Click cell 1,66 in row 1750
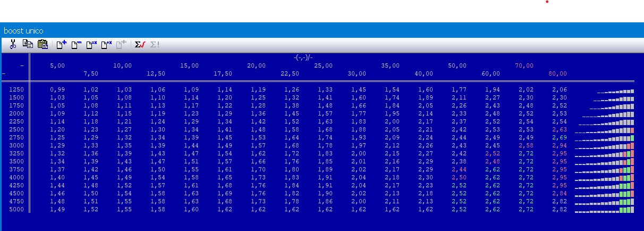Viewport: 644px width, 231px height. point(359,105)
